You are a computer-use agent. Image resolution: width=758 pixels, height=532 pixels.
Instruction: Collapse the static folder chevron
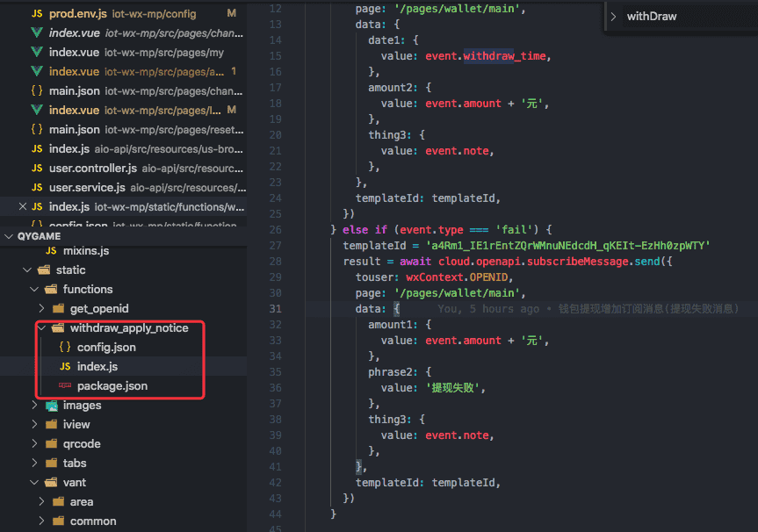(28, 270)
